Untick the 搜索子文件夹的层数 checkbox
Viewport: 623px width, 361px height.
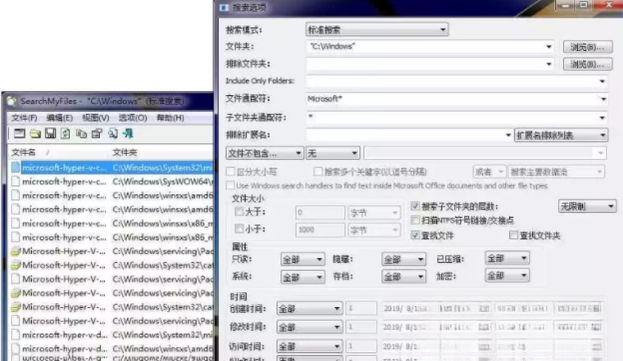coord(415,206)
